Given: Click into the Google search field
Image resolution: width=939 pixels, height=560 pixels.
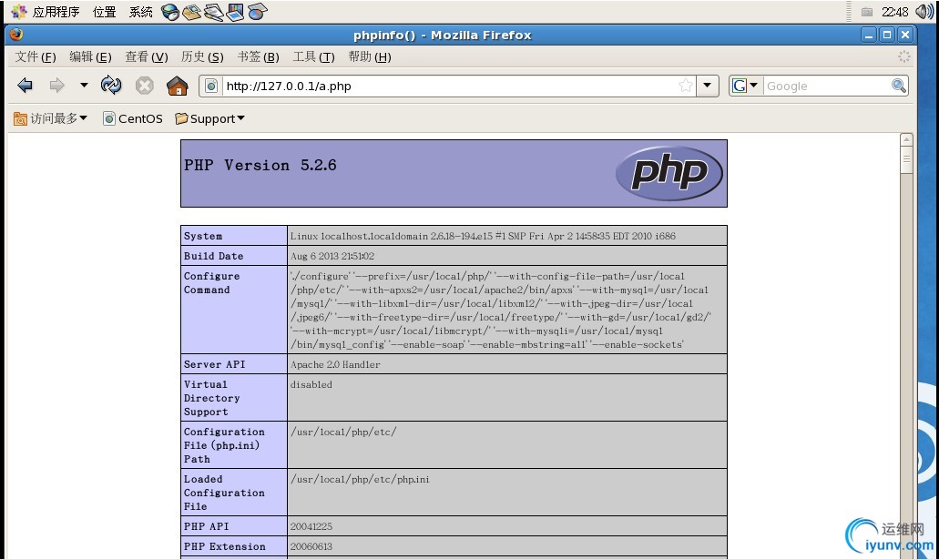Looking at the screenshot, I should point(826,87).
